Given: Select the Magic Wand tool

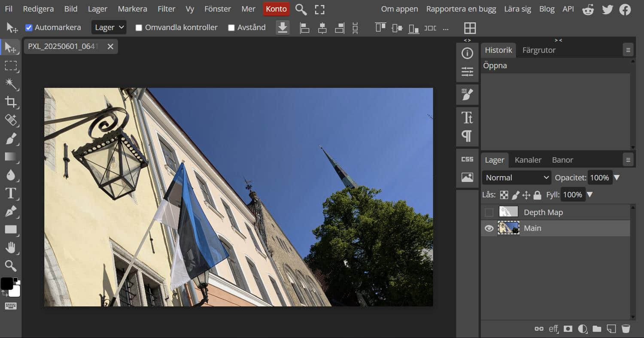Looking at the screenshot, I should pyautogui.click(x=11, y=84).
